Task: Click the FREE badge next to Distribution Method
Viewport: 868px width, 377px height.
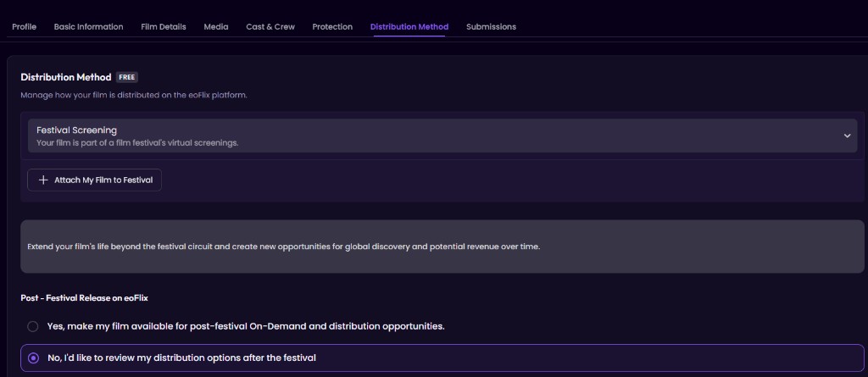Action: point(127,77)
